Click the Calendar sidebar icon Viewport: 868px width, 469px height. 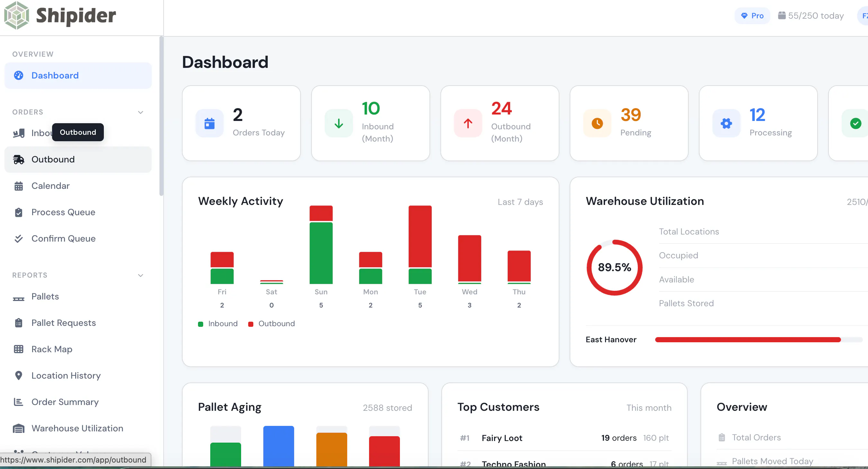pos(19,186)
